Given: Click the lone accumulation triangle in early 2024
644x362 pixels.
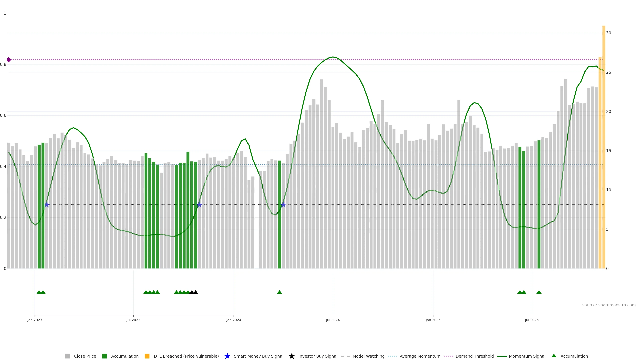Looking at the screenshot, I should pos(280,292).
